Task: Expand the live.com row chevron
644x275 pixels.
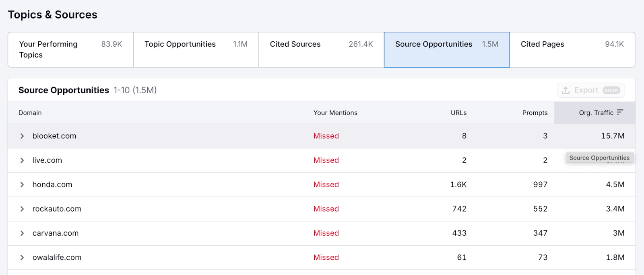Action: (x=22, y=160)
